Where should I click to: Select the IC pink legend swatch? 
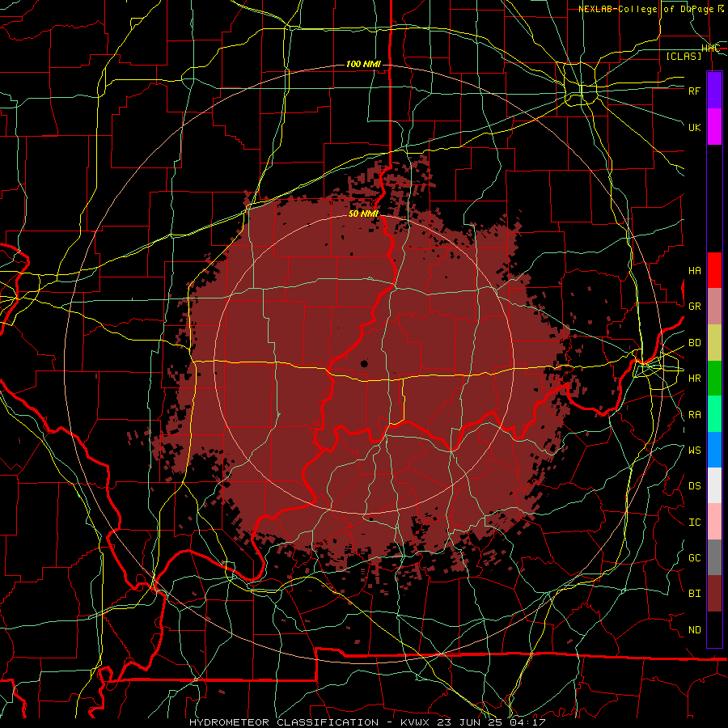[714, 522]
